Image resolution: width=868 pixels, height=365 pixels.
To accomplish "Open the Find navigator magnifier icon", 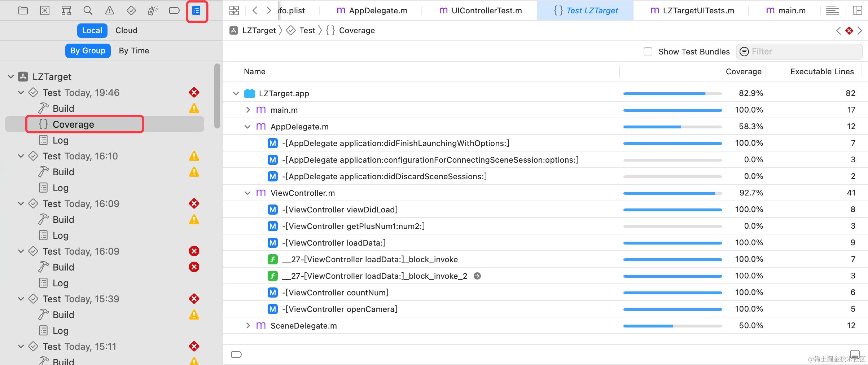I will coord(88,10).
